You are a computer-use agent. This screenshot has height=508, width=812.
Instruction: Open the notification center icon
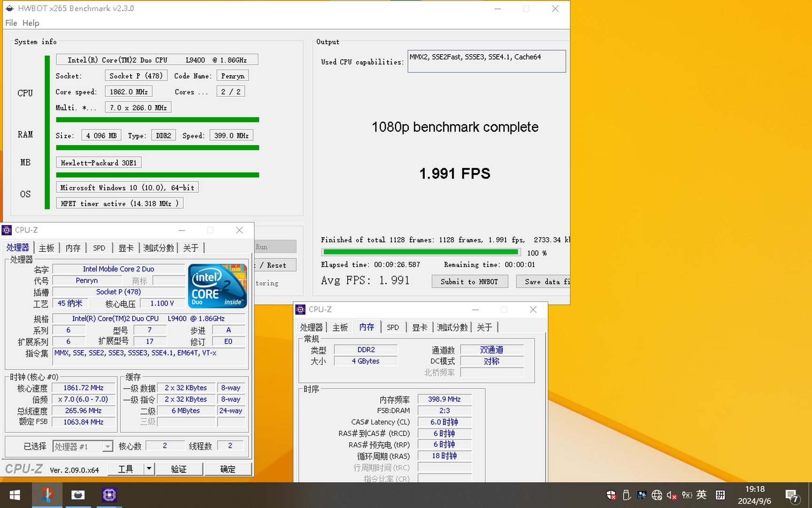click(792, 496)
